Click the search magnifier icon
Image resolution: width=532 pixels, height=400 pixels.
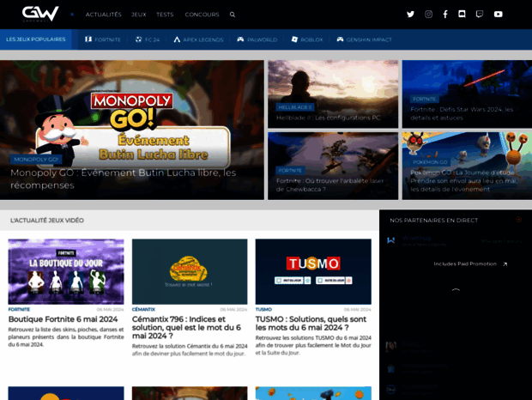233,15
